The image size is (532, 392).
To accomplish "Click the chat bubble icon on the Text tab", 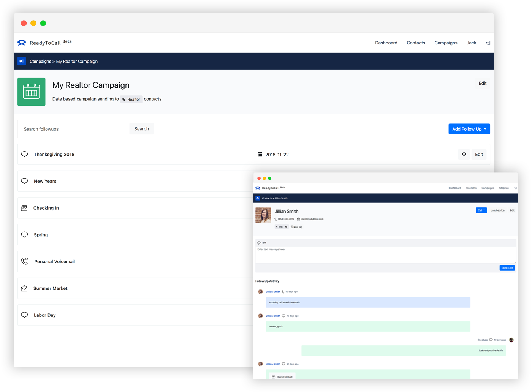I will pos(259,243).
